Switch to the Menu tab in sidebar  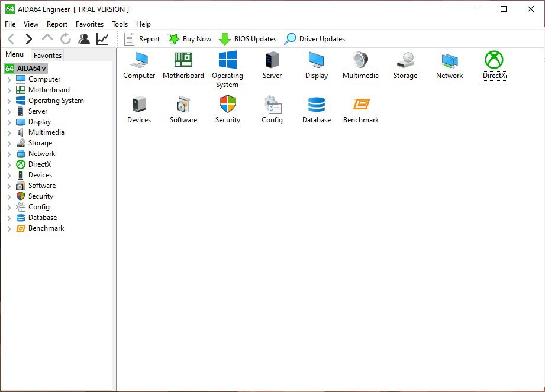click(15, 54)
